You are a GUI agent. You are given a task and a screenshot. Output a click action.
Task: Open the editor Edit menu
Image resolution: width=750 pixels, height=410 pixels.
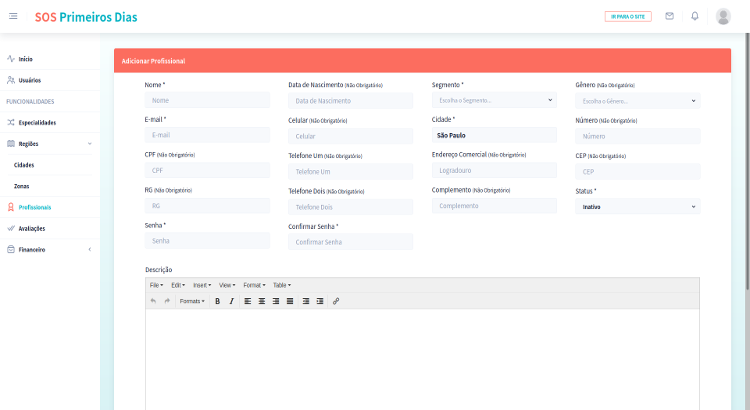[x=178, y=285]
